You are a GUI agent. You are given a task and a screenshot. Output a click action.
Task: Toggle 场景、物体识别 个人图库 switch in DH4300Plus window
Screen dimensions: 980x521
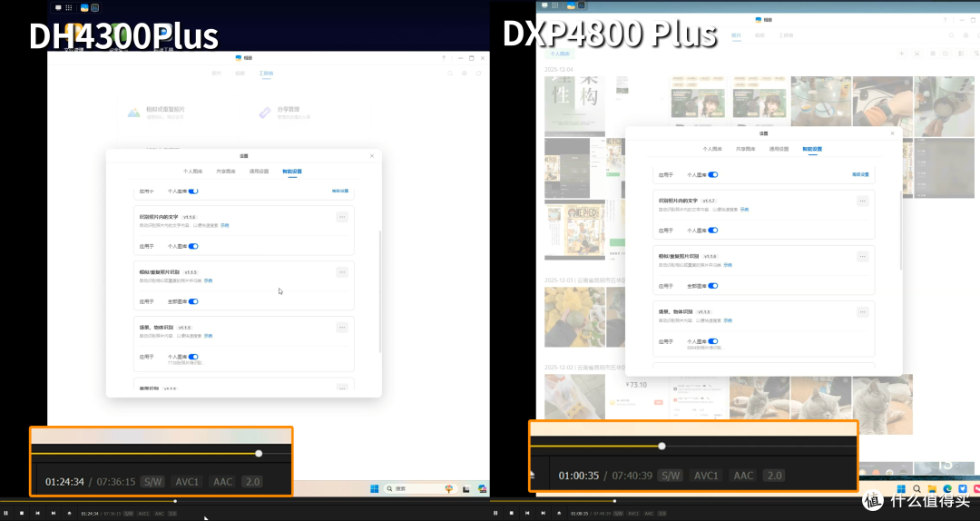pyautogui.click(x=194, y=357)
